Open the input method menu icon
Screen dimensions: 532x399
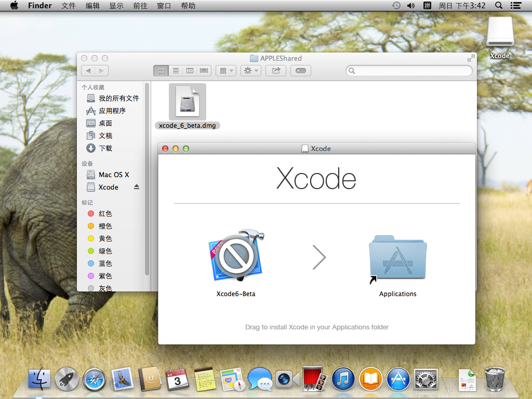click(x=427, y=5)
